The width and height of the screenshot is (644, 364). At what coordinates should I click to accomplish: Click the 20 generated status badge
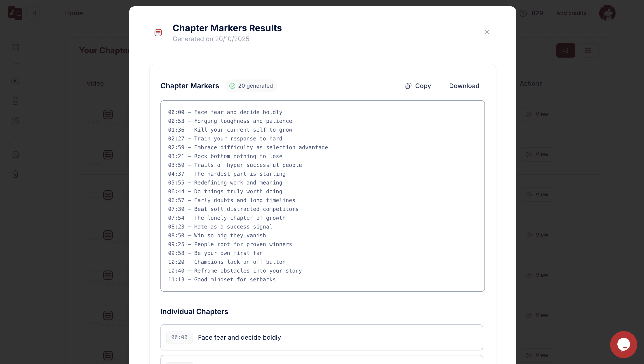(251, 86)
